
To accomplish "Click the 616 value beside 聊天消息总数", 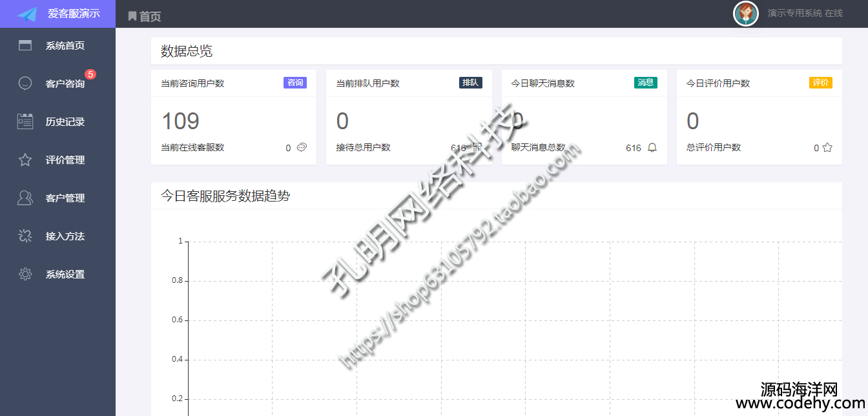I will (634, 148).
